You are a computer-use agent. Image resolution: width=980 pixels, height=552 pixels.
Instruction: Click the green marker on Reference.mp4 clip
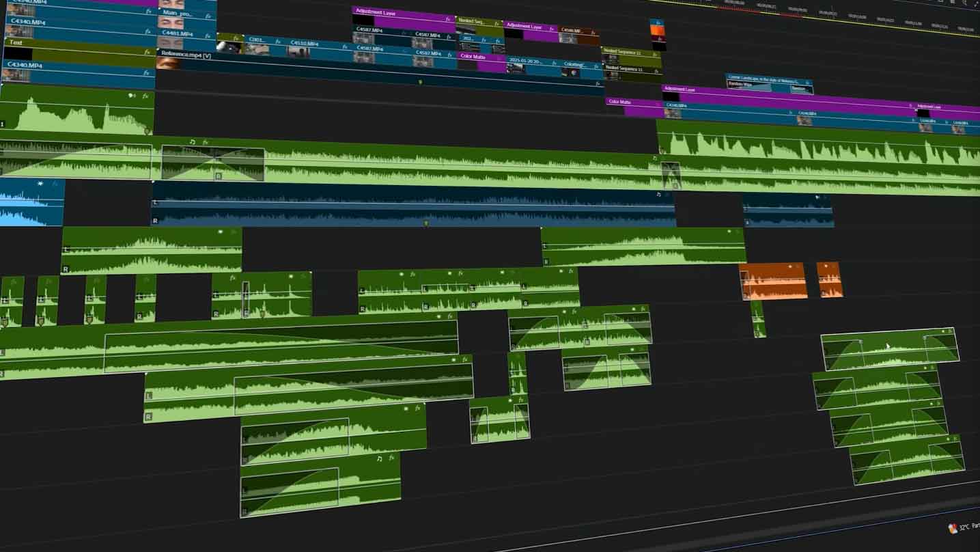(420, 82)
